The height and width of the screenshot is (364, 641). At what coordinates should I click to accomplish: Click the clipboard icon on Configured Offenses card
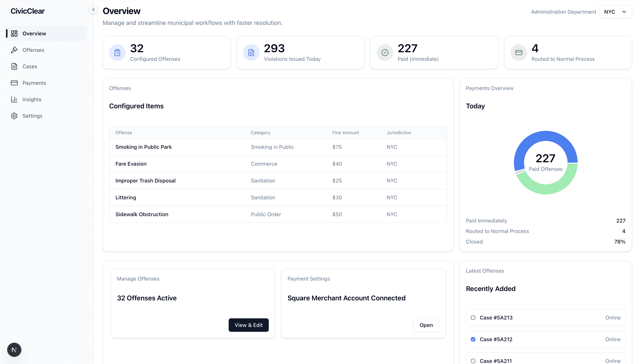(117, 52)
